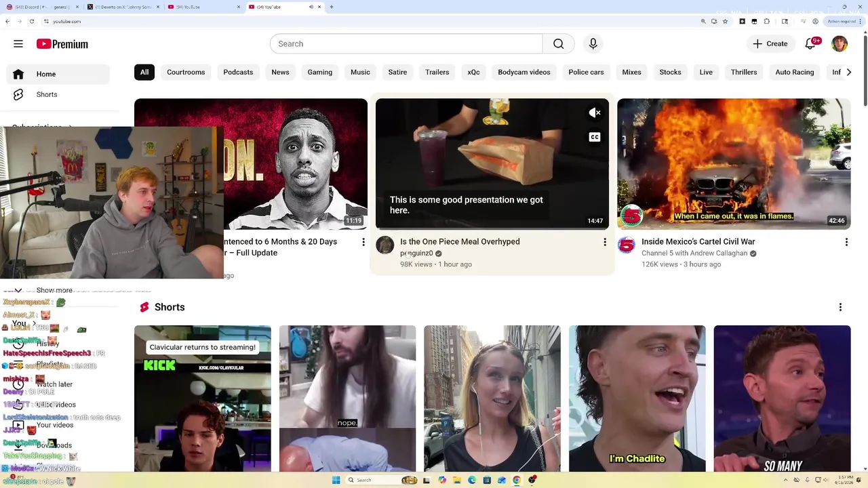Click the Create button

pos(770,44)
